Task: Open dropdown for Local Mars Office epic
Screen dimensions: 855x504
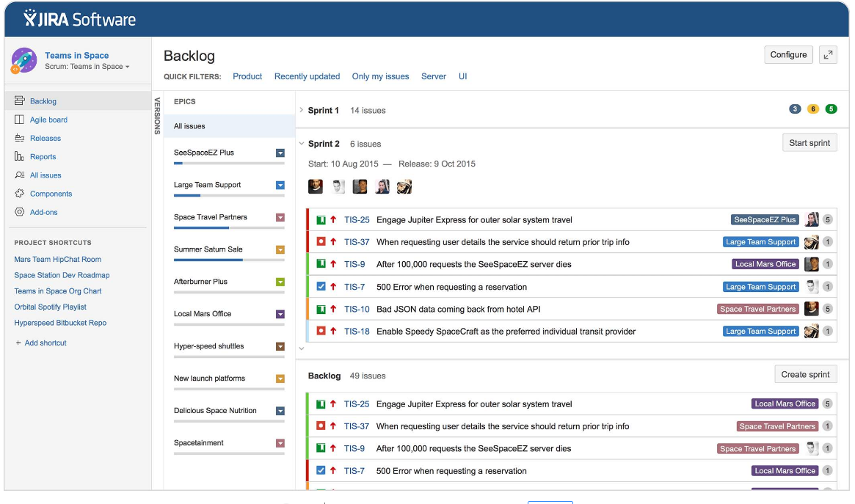Action: click(280, 314)
